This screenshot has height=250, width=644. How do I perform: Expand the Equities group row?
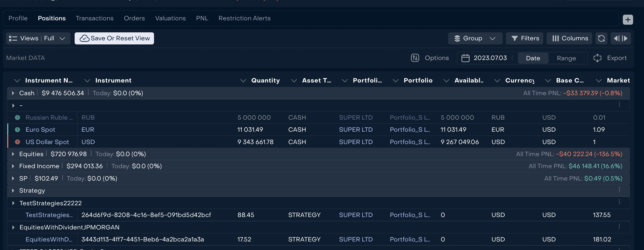(x=13, y=154)
